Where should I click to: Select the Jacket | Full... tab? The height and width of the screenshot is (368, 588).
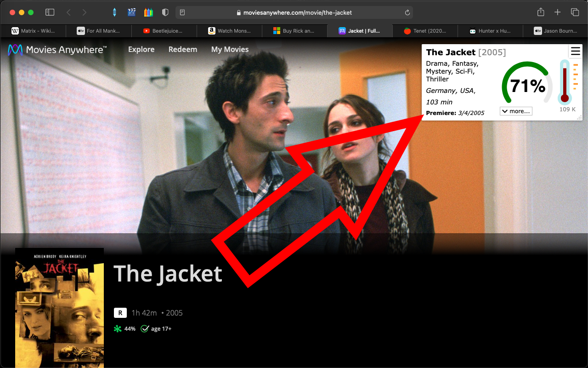tap(360, 31)
